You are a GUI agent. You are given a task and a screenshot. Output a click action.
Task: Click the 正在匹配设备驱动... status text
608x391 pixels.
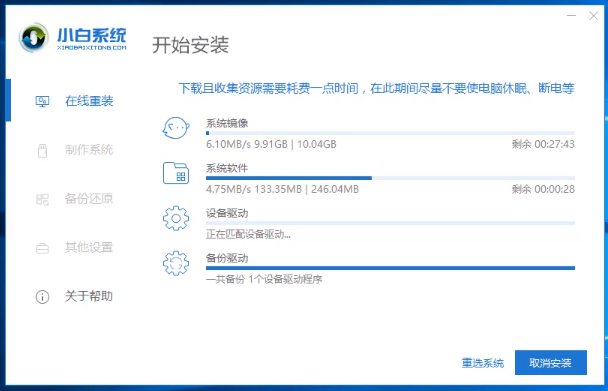point(249,234)
